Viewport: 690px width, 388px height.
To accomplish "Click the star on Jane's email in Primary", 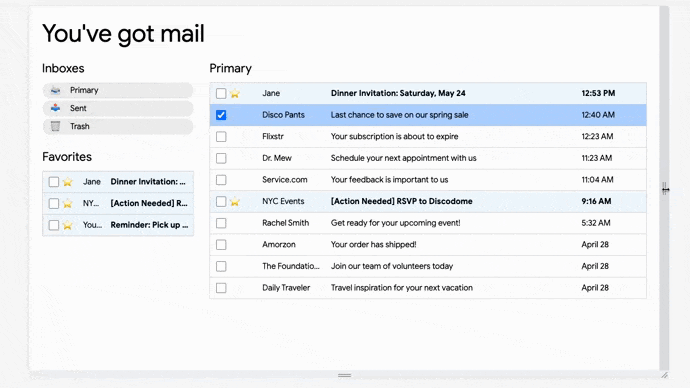I will coord(235,93).
